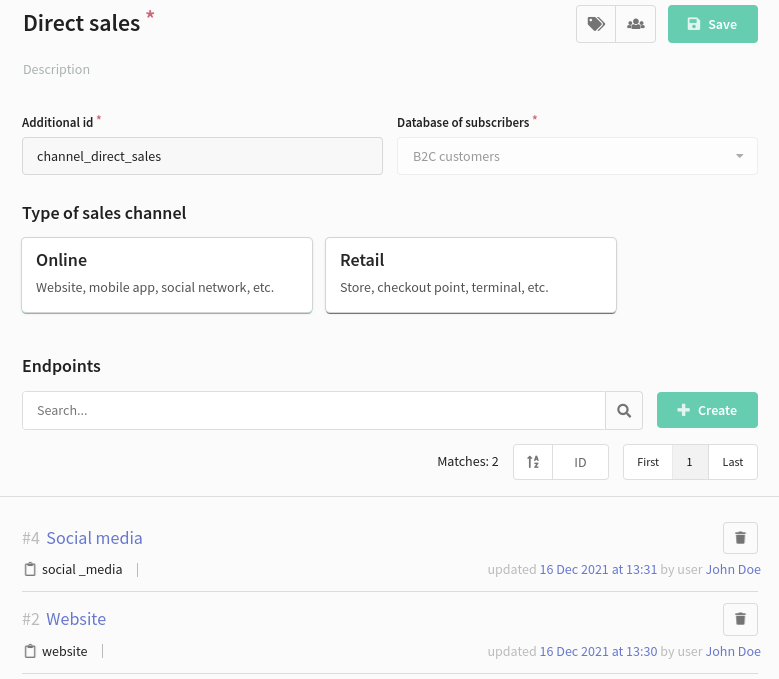Copy website id clipboard icon
The width and height of the screenshot is (779, 679).
[x=30, y=651]
